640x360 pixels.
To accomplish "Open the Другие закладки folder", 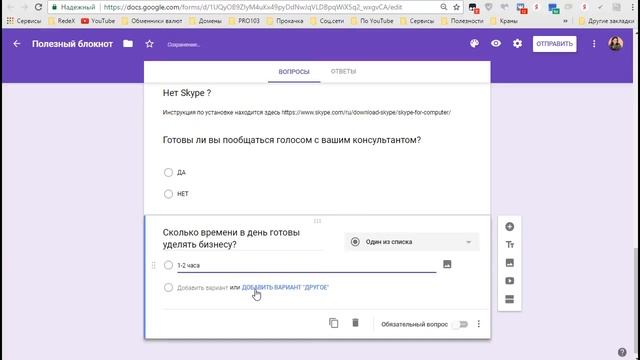I will [607, 21].
